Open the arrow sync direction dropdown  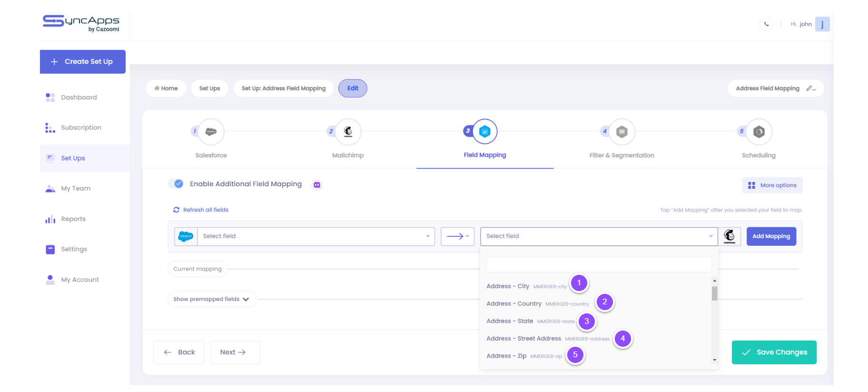click(458, 236)
